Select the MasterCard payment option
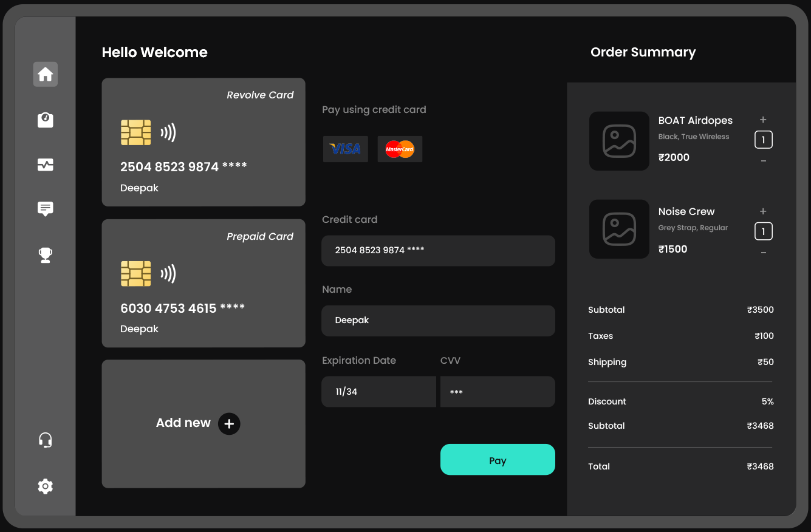The image size is (811, 532). click(400, 149)
